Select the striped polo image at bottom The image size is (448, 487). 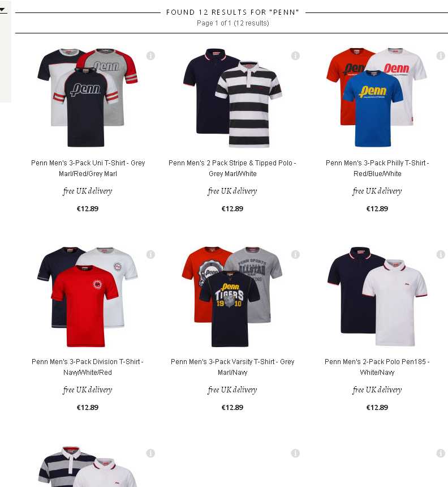pos(88,467)
